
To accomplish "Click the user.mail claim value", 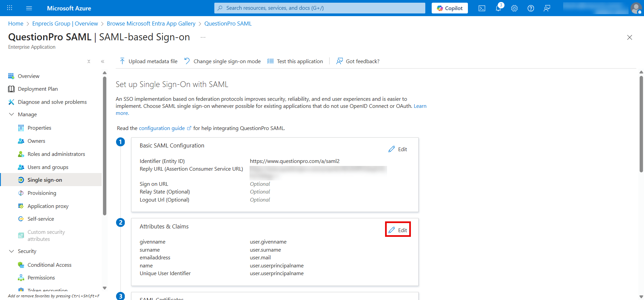I will [260, 258].
